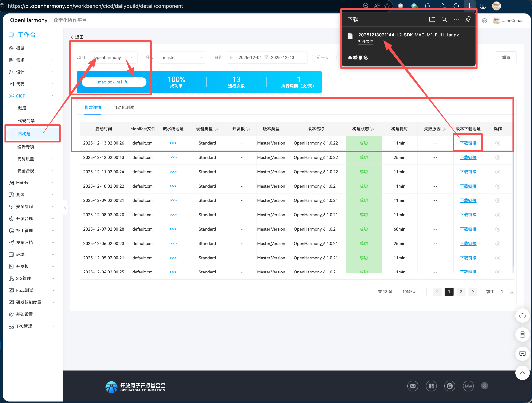The height and width of the screenshot is (403, 532).
Task: Click the operation circle for 2025-12-12 build
Action: (498, 157)
